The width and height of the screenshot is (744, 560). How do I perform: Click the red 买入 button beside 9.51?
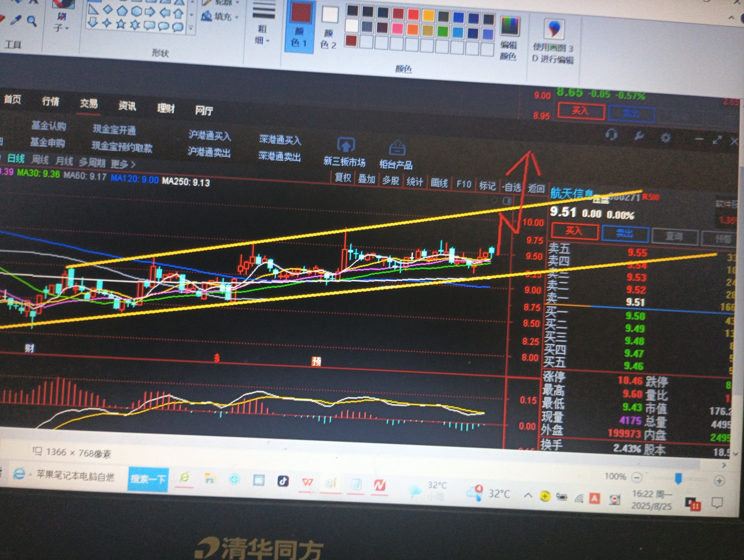point(574,231)
